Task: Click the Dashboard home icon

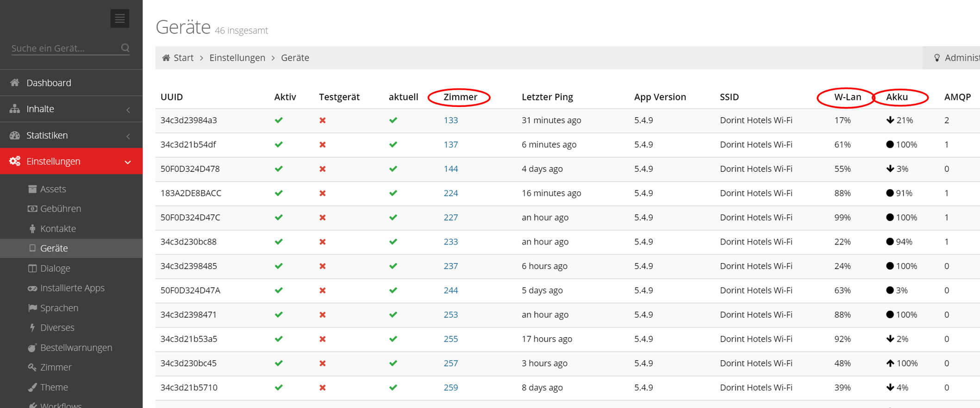Action: (x=15, y=83)
